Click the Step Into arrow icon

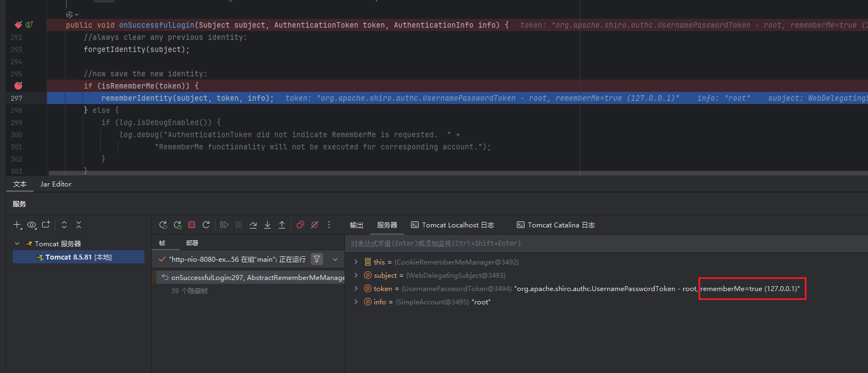(x=268, y=225)
